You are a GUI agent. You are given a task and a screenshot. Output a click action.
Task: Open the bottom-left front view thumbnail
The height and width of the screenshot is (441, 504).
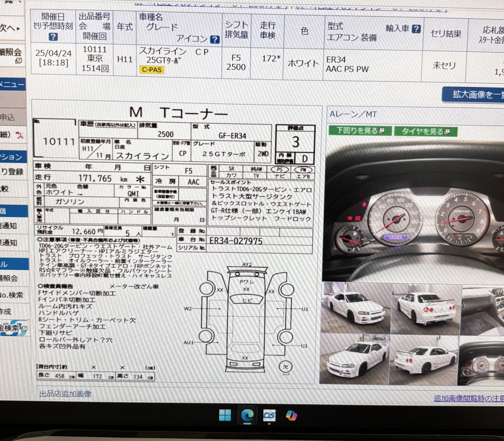(355, 359)
